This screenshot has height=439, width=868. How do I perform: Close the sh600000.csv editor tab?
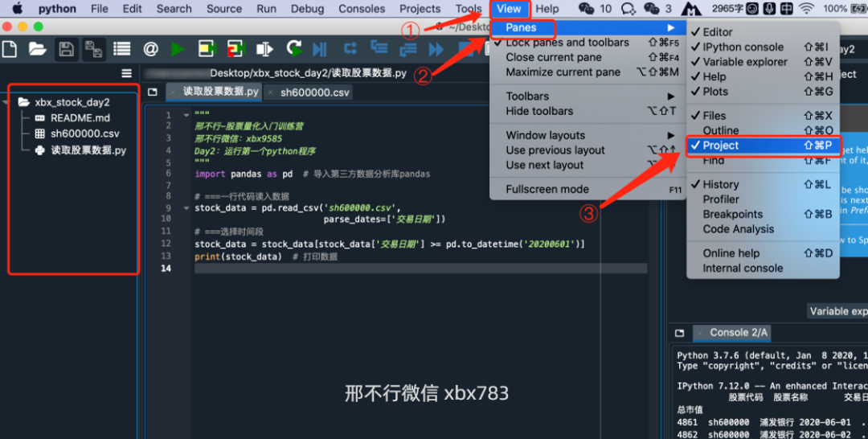[x=271, y=92]
